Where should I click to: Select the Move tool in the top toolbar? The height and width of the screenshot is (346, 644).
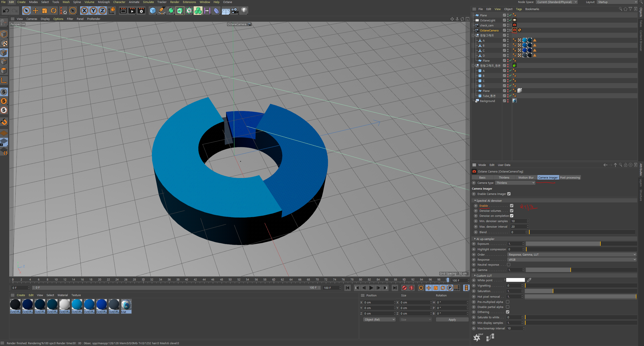tap(36, 11)
